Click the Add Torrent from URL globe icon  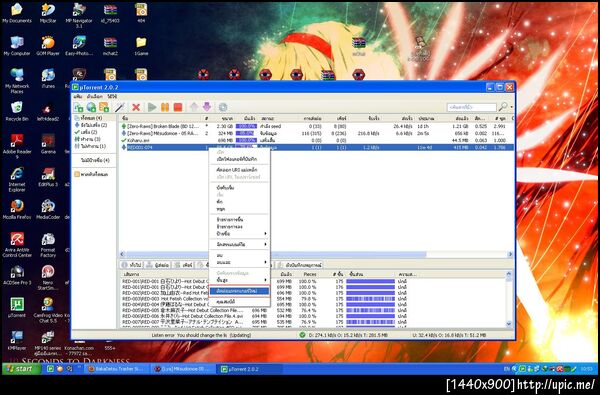(91, 107)
